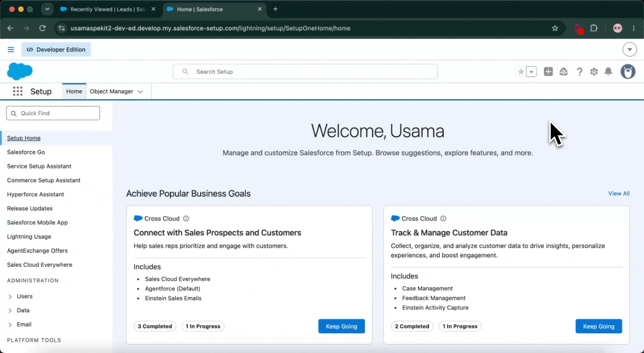The height and width of the screenshot is (353, 644).
Task: Open Hyperforce Assistant
Action: click(35, 195)
